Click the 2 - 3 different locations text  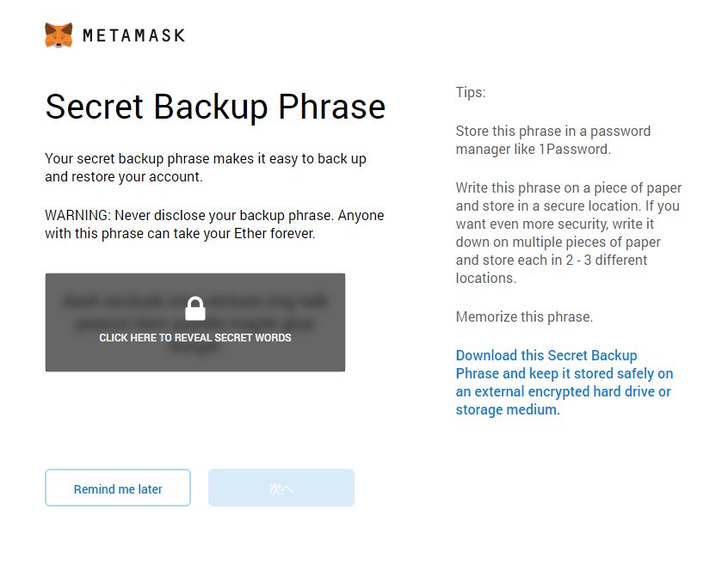click(x=568, y=260)
